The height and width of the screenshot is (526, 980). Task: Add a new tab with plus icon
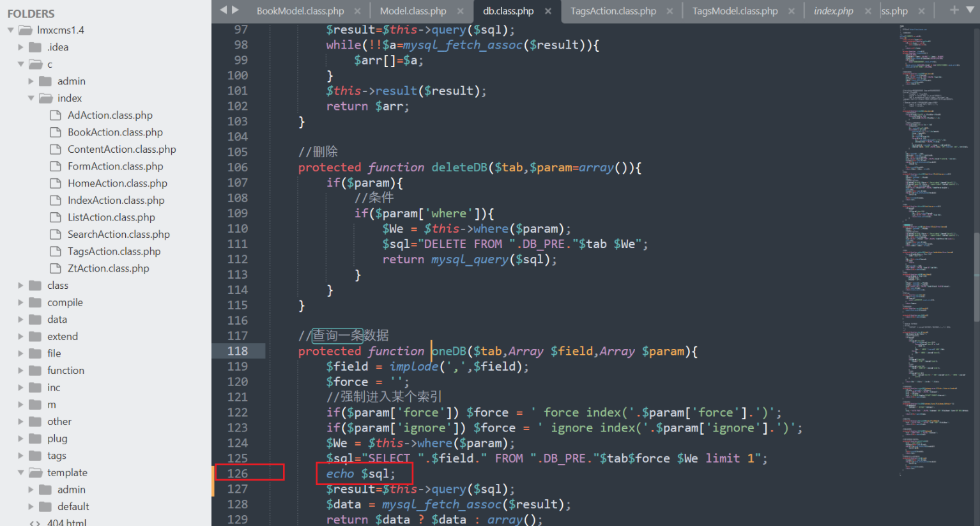pyautogui.click(x=954, y=10)
